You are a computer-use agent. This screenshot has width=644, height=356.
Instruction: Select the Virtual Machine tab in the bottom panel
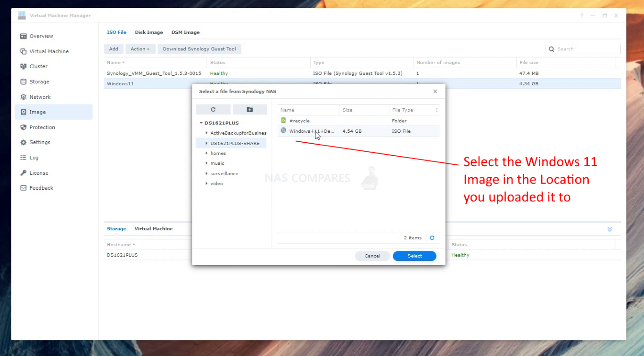[x=154, y=229]
